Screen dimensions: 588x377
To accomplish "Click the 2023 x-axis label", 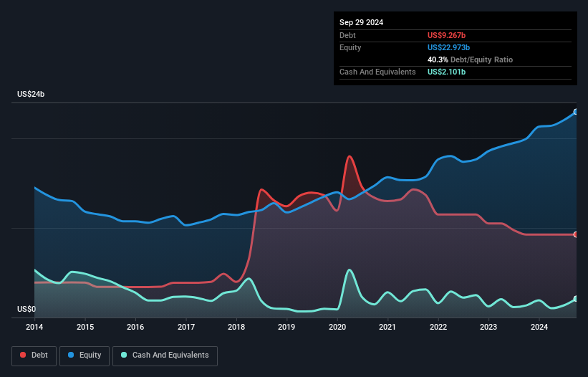I will tap(488, 327).
